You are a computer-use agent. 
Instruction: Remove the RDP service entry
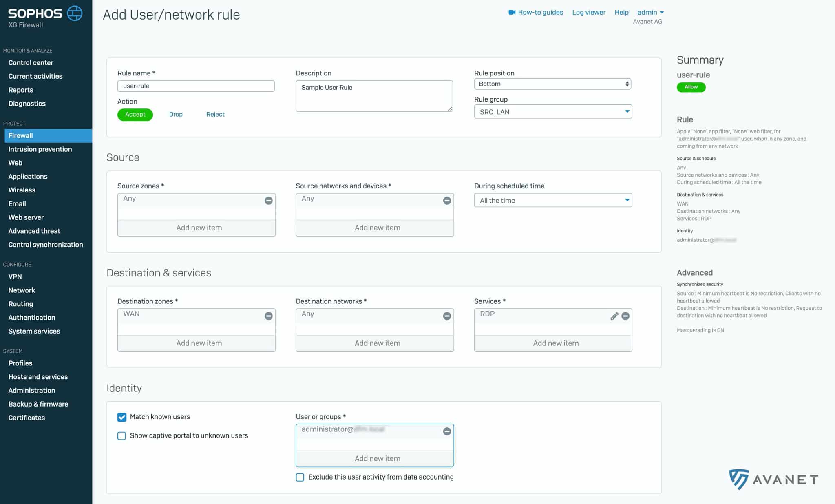[625, 316]
